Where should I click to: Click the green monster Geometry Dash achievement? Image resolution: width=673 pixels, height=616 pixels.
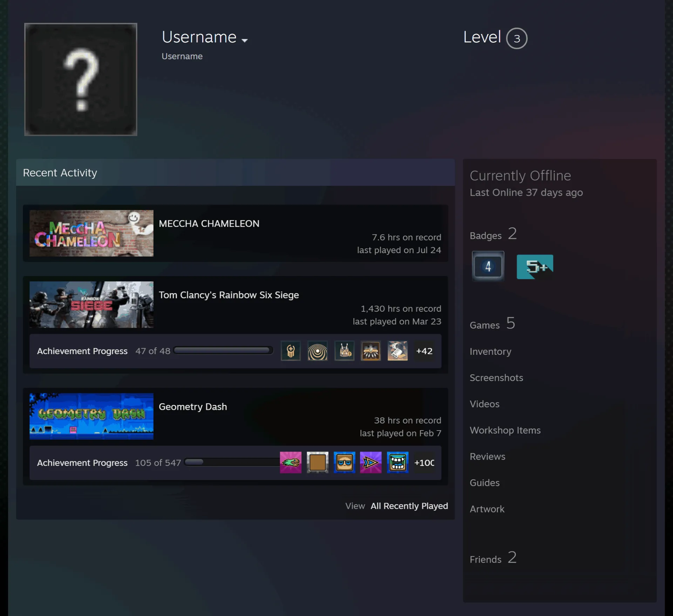coord(291,462)
